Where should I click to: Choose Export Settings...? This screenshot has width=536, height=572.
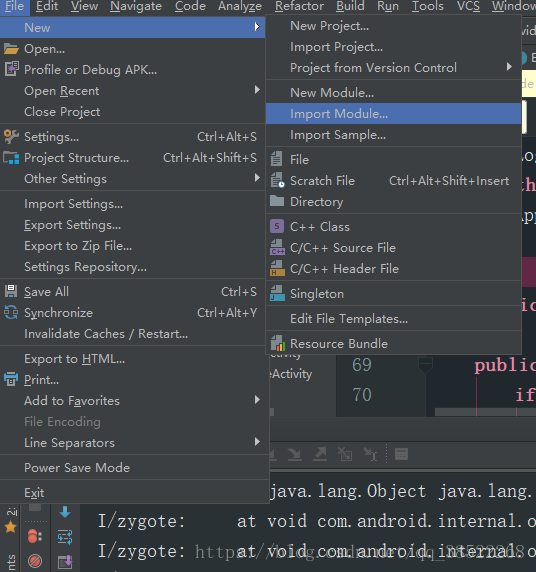(x=132, y=225)
